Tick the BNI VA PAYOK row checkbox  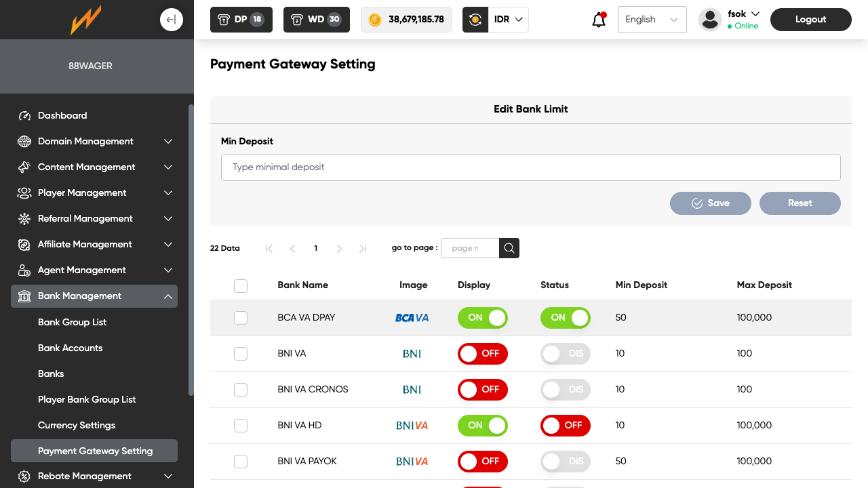[x=241, y=462]
